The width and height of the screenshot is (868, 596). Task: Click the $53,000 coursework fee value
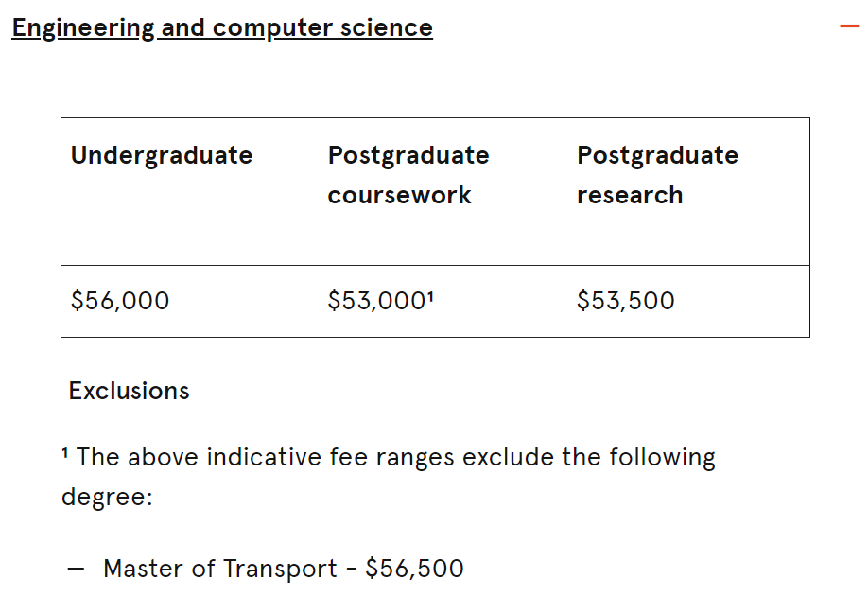pyautogui.click(x=376, y=301)
